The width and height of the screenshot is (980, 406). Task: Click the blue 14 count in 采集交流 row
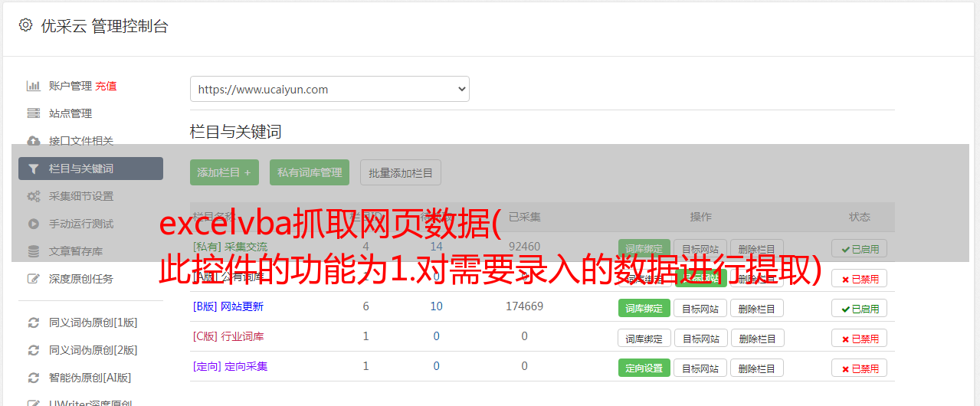(437, 247)
